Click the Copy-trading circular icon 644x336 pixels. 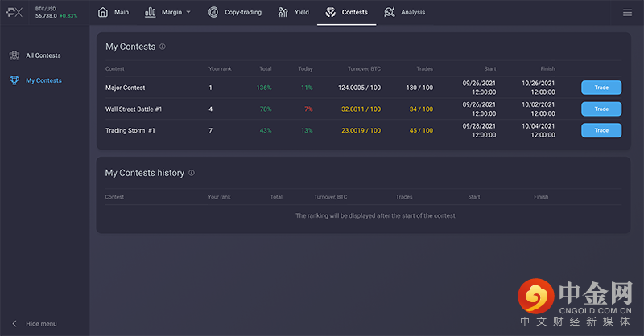[213, 12]
